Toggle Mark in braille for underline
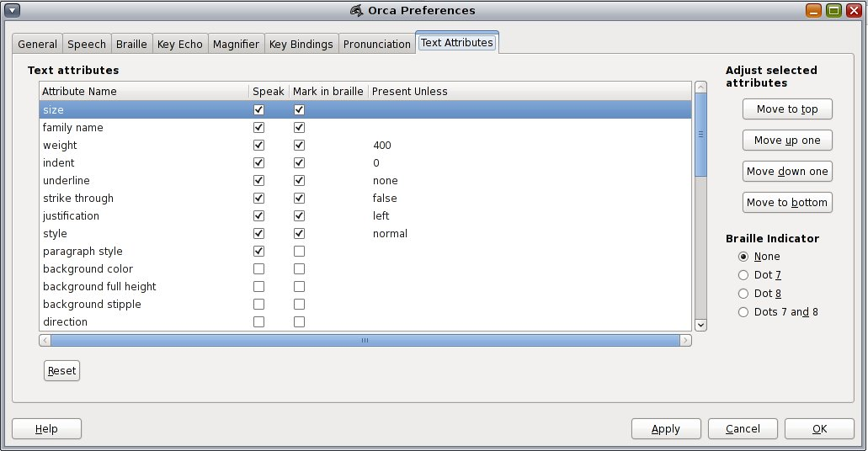 click(299, 180)
